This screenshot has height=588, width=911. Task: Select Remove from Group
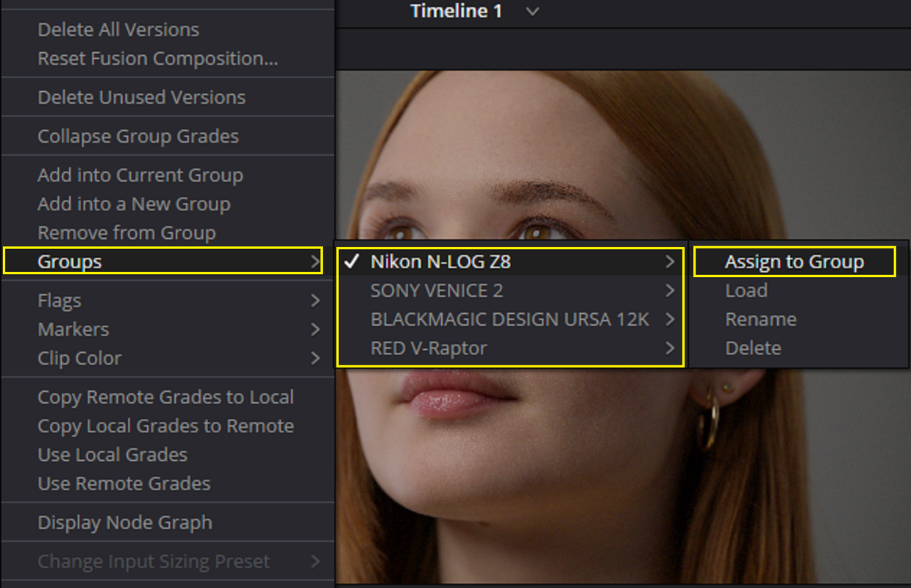point(126,233)
